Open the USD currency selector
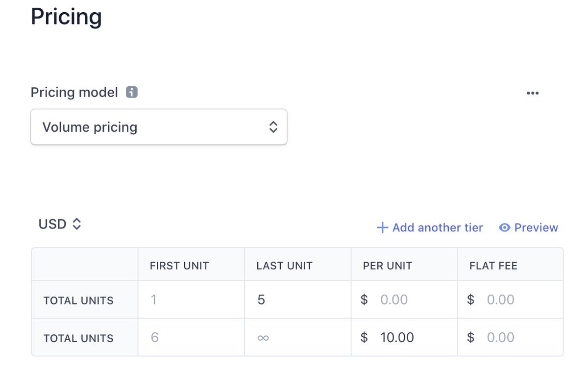The width and height of the screenshot is (588, 374). point(60,224)
